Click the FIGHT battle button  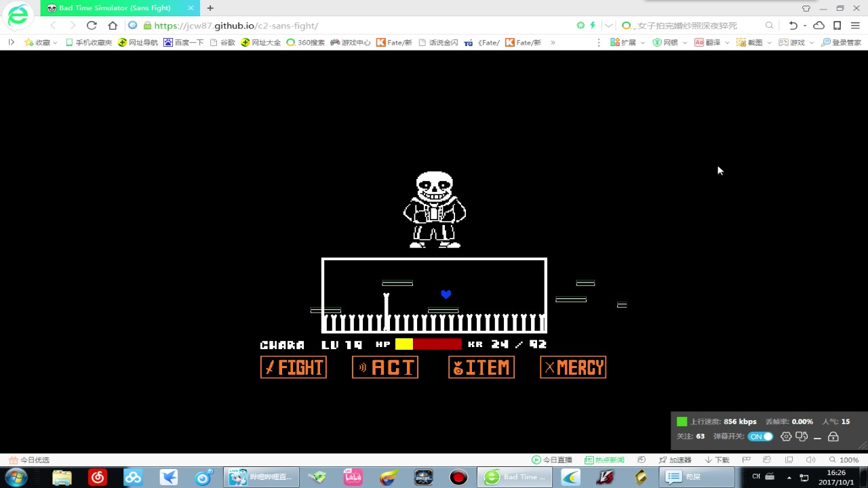pos(294,367)
